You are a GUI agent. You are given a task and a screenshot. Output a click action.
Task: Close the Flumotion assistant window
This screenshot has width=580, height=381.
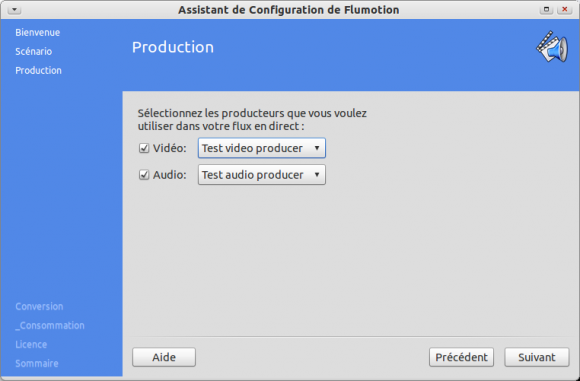tap(564, 10)
